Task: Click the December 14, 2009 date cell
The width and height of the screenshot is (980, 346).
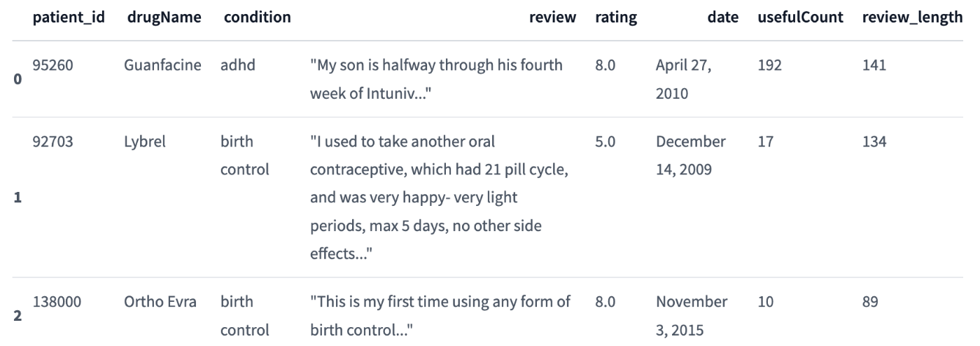Action: [691, 155]
